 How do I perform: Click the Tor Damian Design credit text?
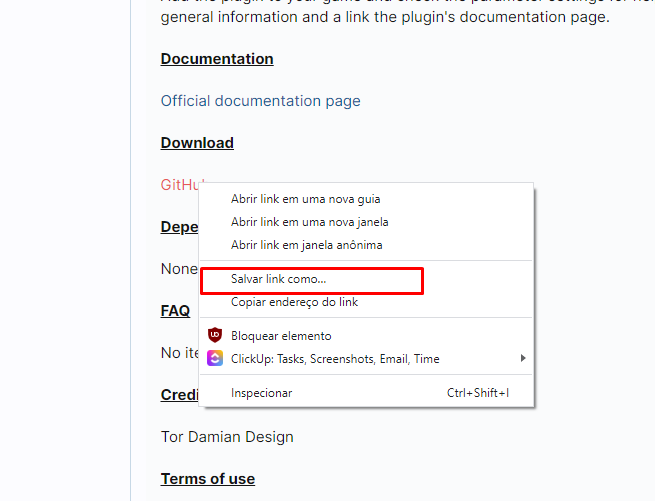tap(227, 437)
